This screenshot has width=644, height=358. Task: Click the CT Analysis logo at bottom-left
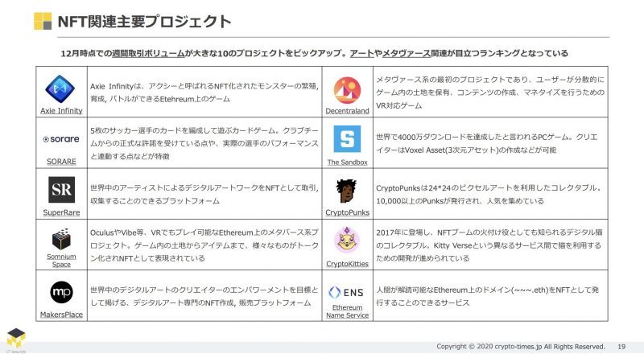(x=14, y=339)
